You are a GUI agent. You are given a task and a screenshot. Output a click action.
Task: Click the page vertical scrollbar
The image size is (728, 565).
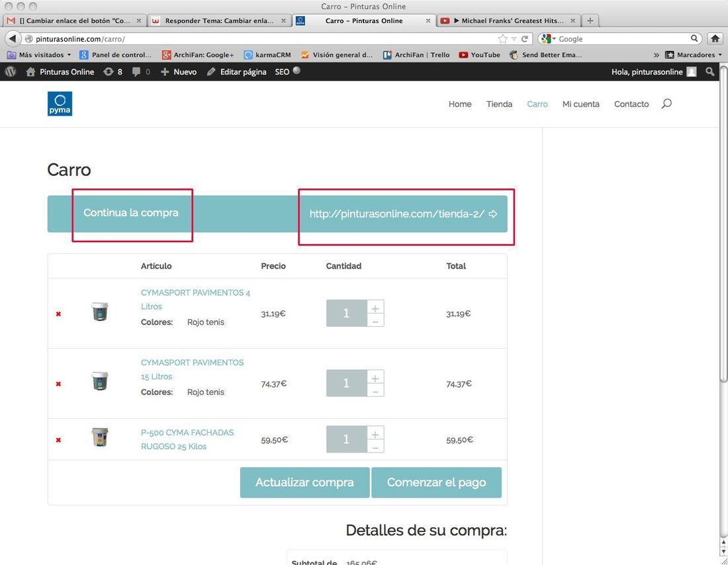click(724, 223)
